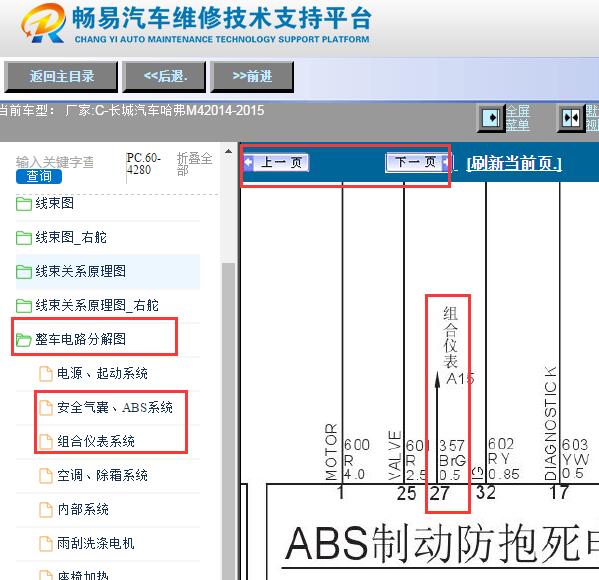Open the 电源、起动系统 document
Viewport: 599px width, 580px height.
click(102, 373)
